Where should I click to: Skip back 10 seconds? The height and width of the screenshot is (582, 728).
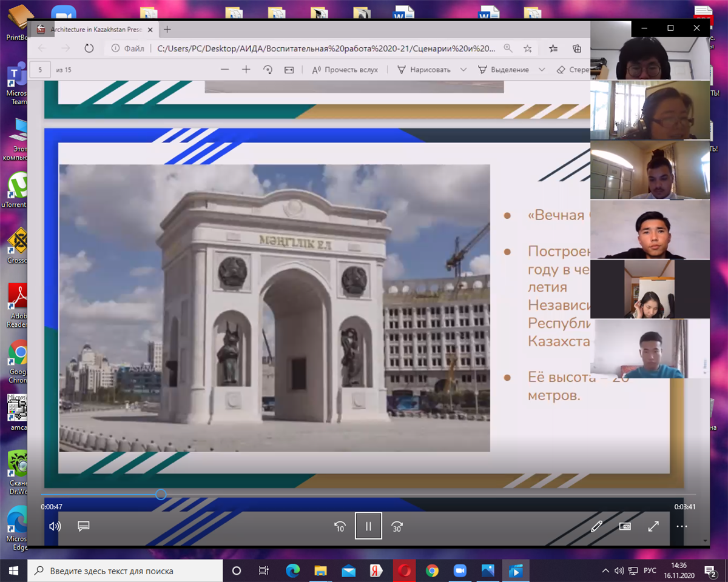[340, 526]
